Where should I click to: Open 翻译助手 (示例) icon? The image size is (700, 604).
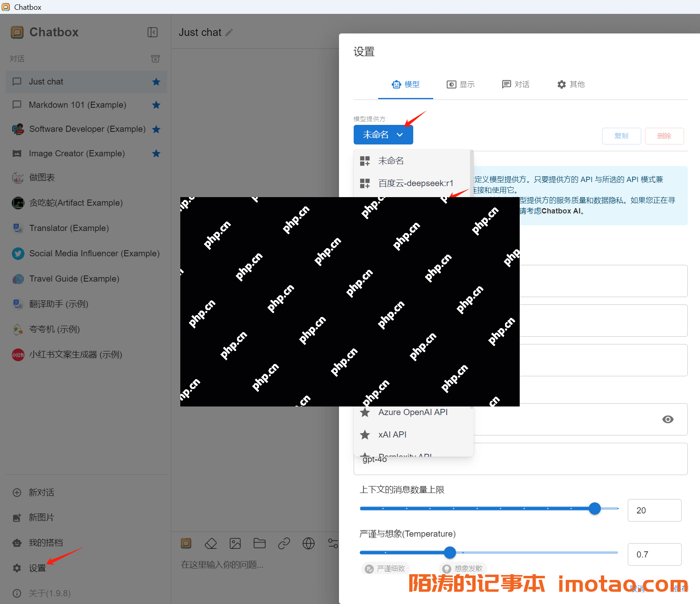tap(18, 304)
